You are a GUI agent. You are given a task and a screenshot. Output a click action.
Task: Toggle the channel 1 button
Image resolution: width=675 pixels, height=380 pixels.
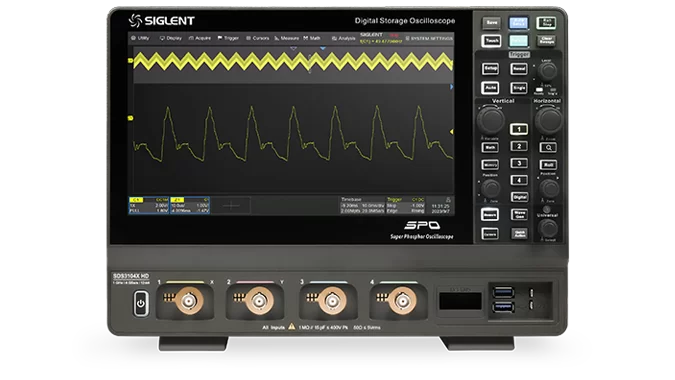pyautogui.click(x=519, y=129)
